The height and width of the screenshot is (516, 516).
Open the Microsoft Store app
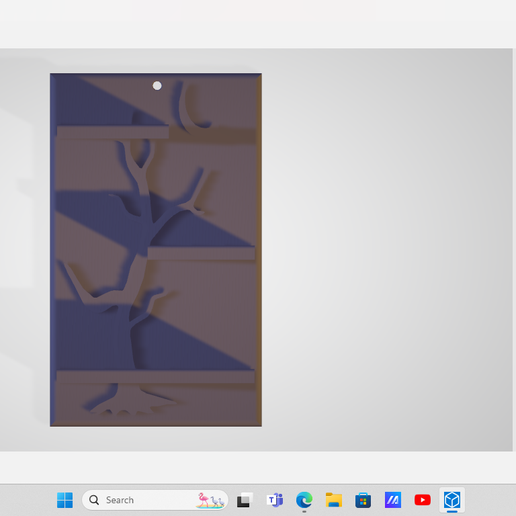pyautogui.click(x=363, y=500)
